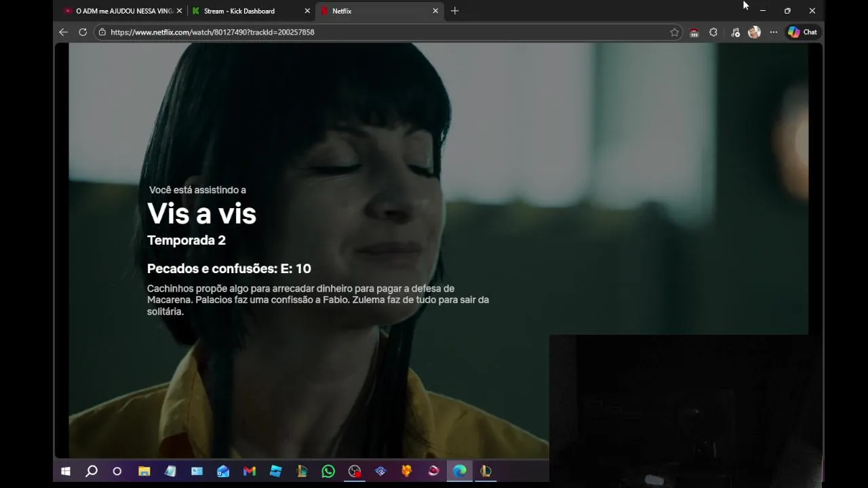Viewport: 868px width, 488px height.
Task: Go back with the browser back arrow
Action: 63,32
